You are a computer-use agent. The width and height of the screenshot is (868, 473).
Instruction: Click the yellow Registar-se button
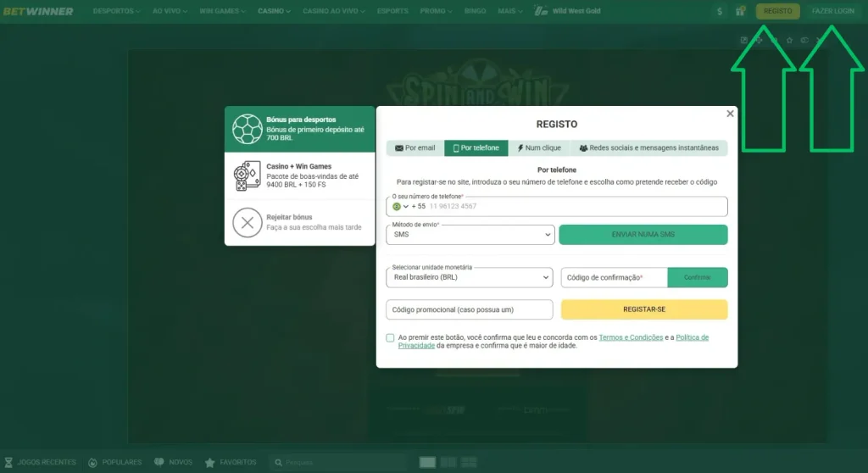point(644,309)
